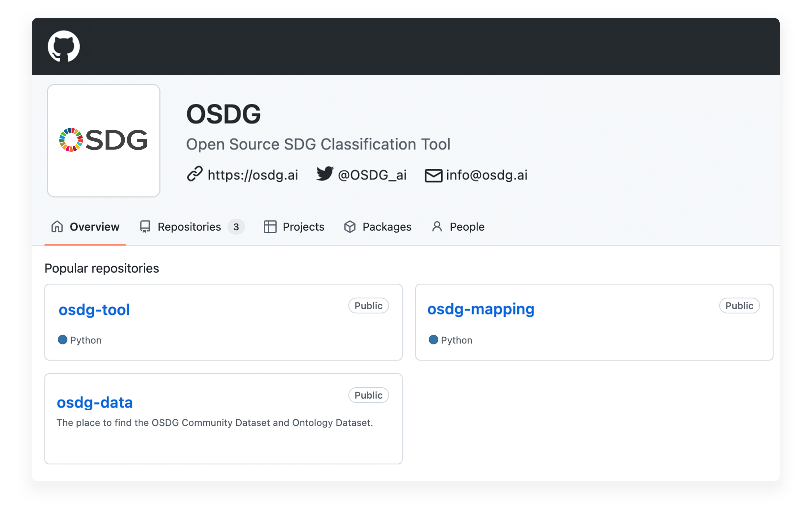Open the People tab
812x509 pixels.
(467, 227)
